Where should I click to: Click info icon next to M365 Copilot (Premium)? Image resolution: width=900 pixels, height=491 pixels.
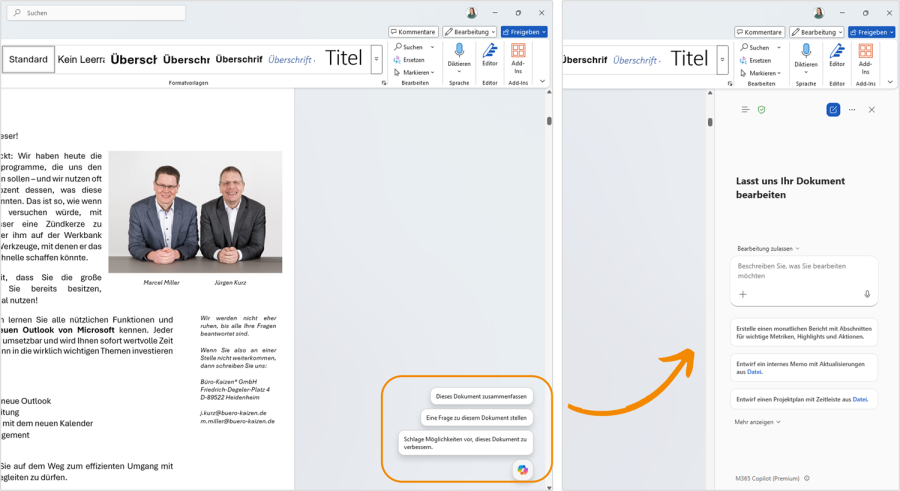pyautogui.click(x=807, y=478)
